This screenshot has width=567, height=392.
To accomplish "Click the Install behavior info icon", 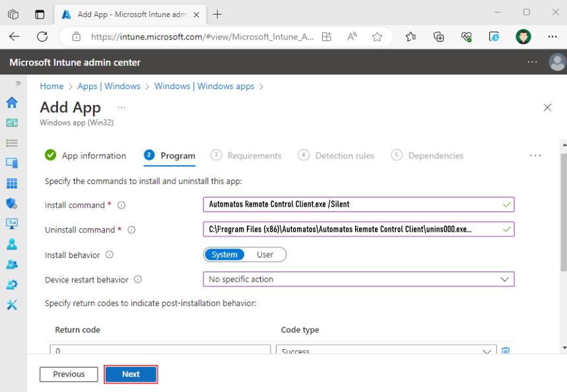I will [110, 255].
